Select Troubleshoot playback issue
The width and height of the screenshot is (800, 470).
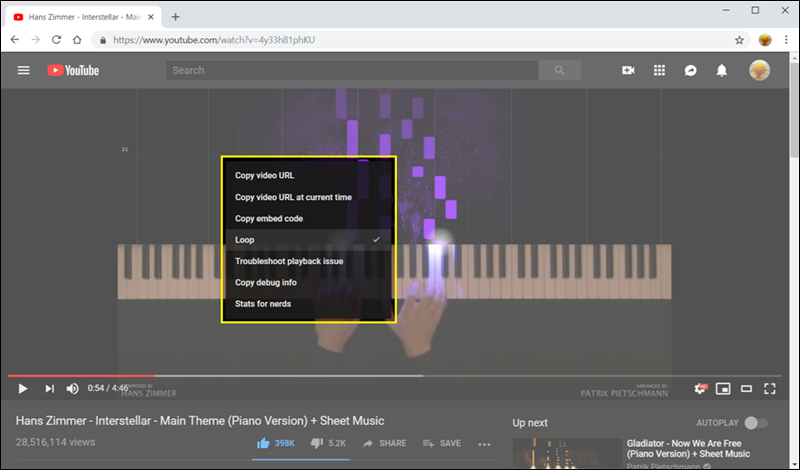point(308,261)
